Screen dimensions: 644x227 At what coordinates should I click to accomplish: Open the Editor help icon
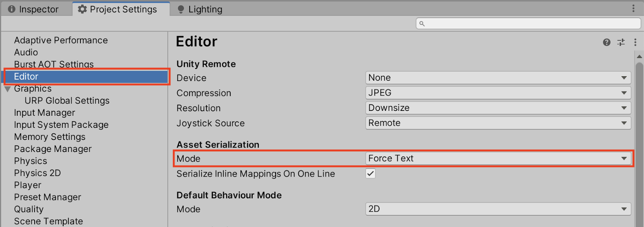pyautogui.click(x=607, y=42)
